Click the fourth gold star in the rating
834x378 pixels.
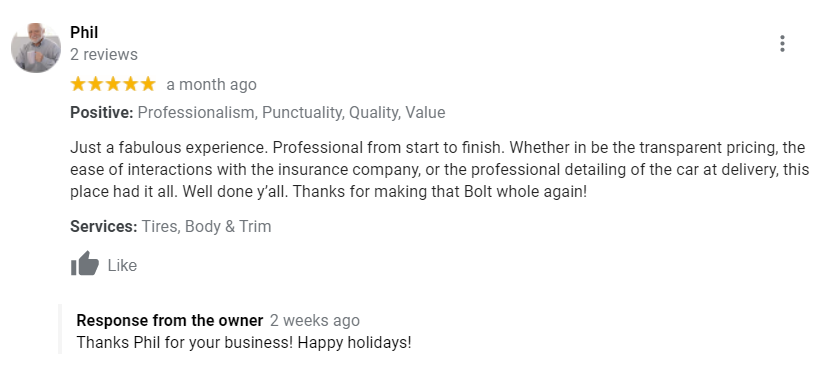tap(130, 84)
